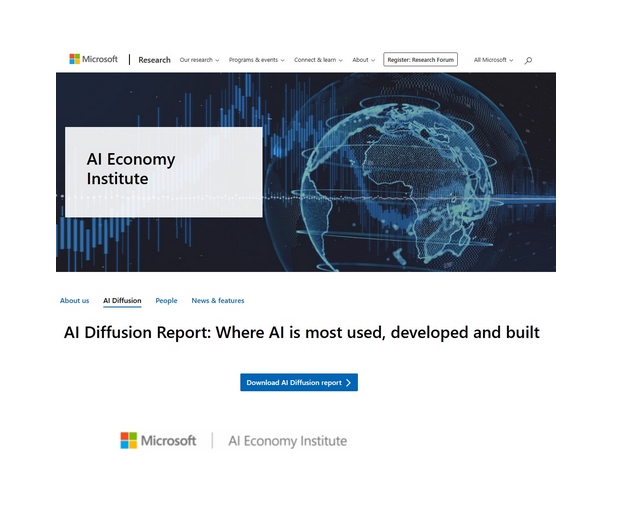Open the All Microsoft dropdown
This screenshot has width=623, height=505.
tap(493, 60)
